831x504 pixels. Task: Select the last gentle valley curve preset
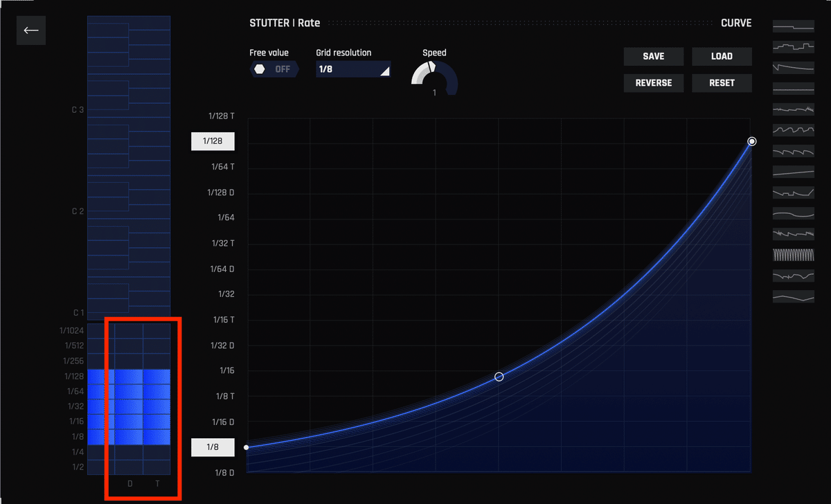click(x=794, y=296)
